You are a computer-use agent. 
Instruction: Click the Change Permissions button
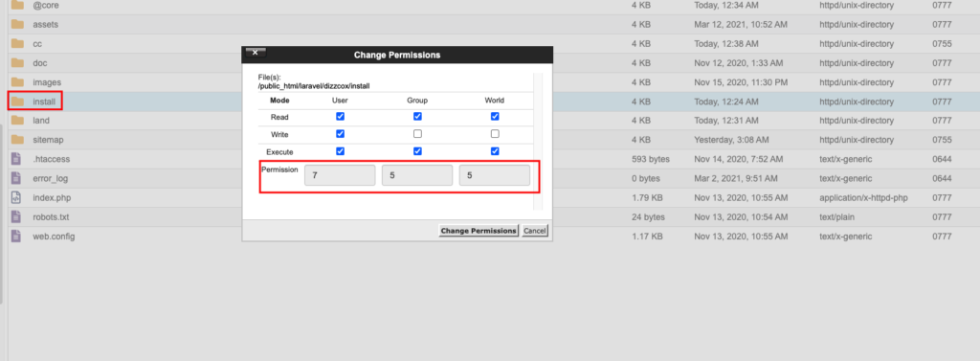[x=479, y=231]
